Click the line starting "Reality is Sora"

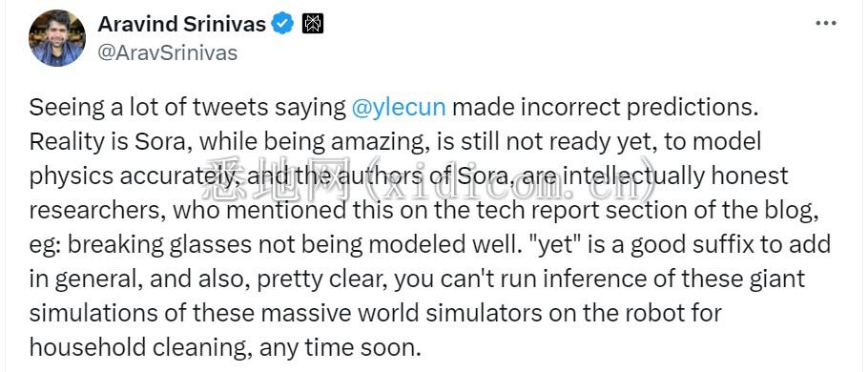coord(395,142)
